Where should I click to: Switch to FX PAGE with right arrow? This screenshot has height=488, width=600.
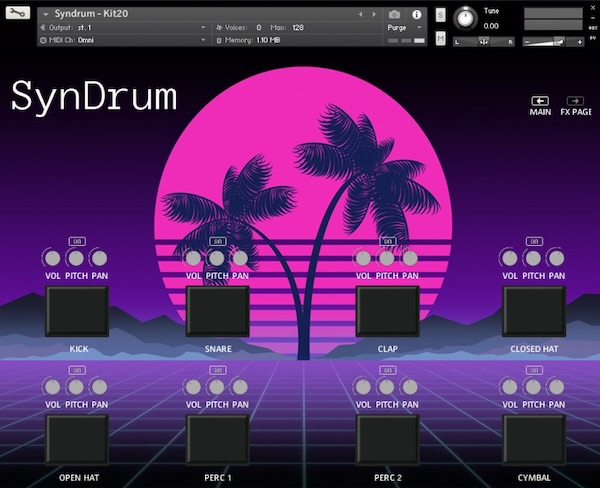(x=576, y=100)
